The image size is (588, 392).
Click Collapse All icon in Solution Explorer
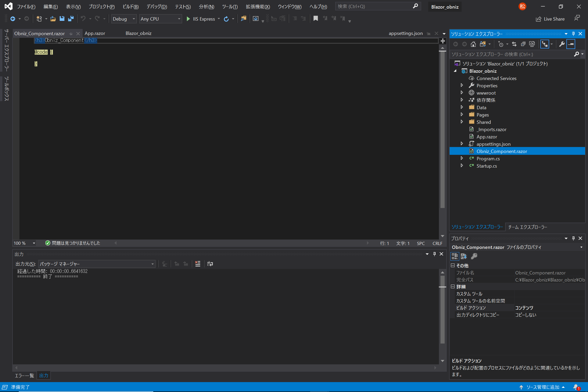tap(523, 44)
